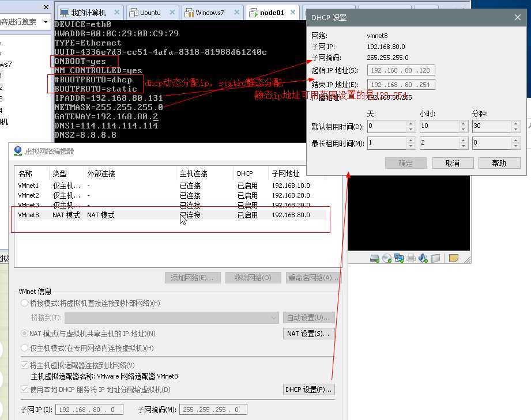Click the 起始 IP 地址 field
This screenshot has width=531, height=420.
tap(401, 70)
